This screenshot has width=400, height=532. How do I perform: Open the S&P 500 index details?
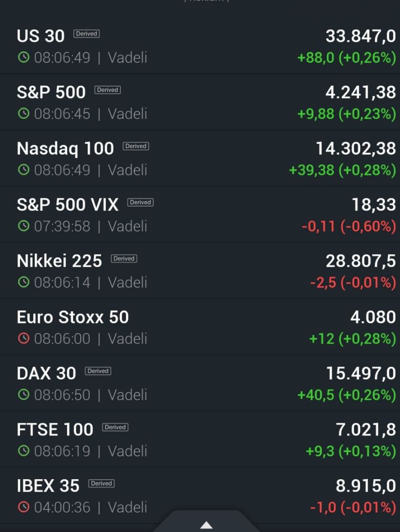click(200, 102)
